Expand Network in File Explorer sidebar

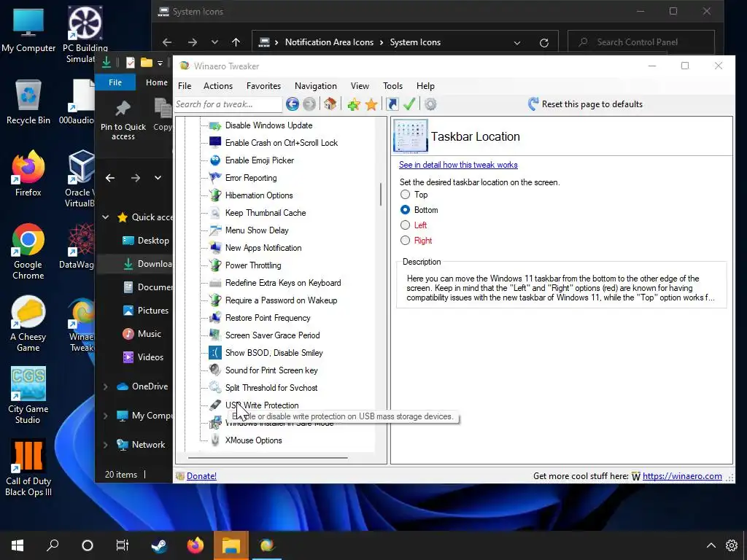click(x=105, y=445)
